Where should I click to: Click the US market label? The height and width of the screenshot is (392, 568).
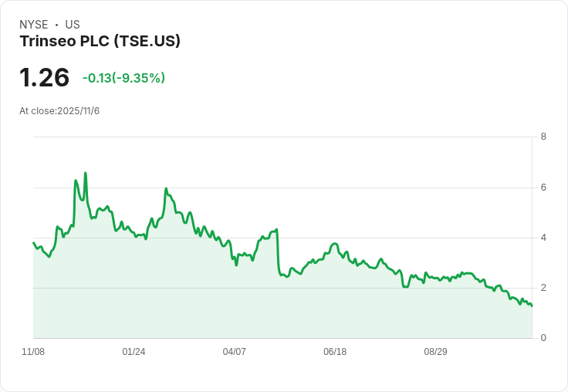pos(73,25)
